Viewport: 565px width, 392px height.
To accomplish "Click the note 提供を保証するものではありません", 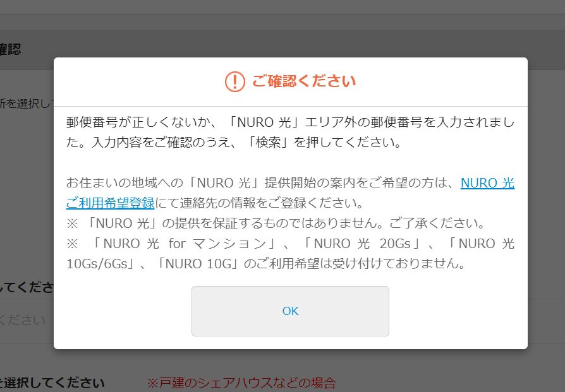I will (276, 223).
